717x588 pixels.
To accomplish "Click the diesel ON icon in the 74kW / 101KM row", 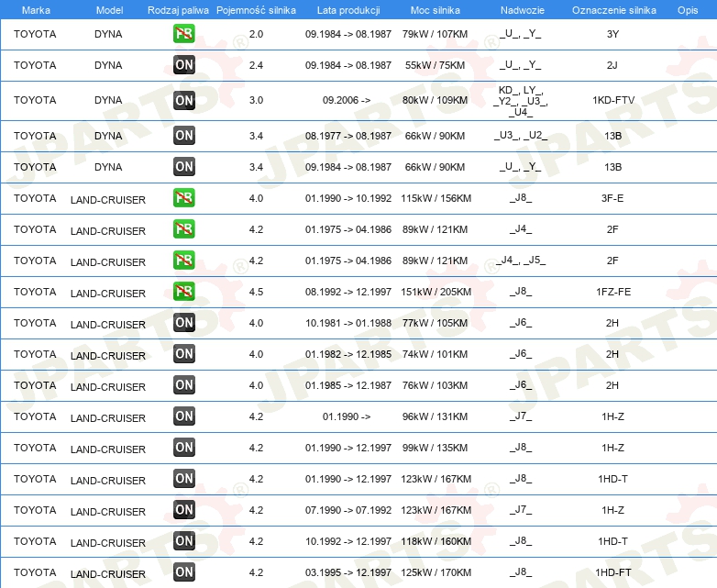I will click(183, 354).
